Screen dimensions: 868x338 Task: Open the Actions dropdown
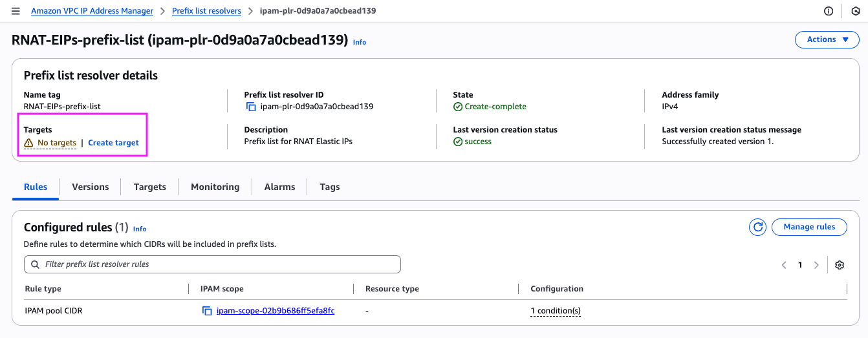click(x=827, y=39)
